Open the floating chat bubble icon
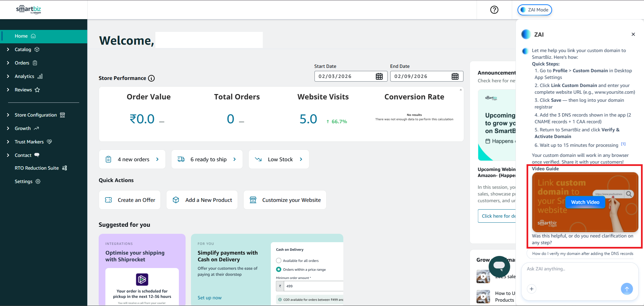The width and height of the screenshot is (644, 306). coord(499,266)
